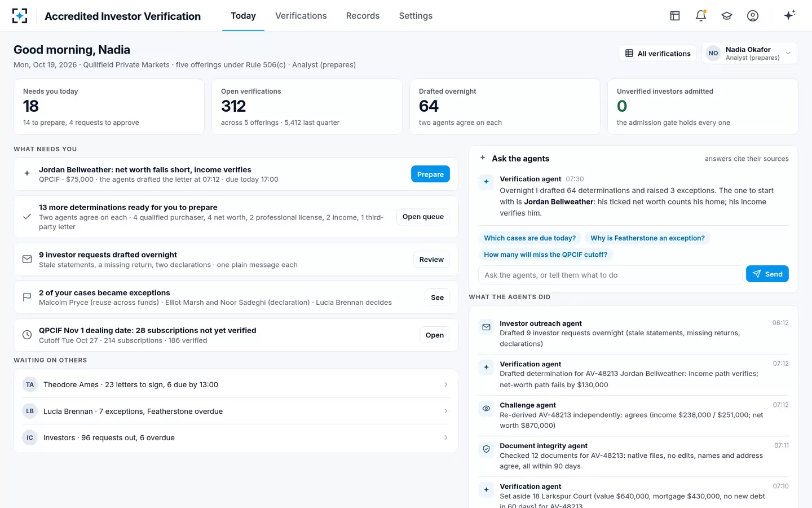This screenshot has height=508, width=812.
Task: Expand the Lucia Brennan exceptions row
Action: (x=236, y=411)
